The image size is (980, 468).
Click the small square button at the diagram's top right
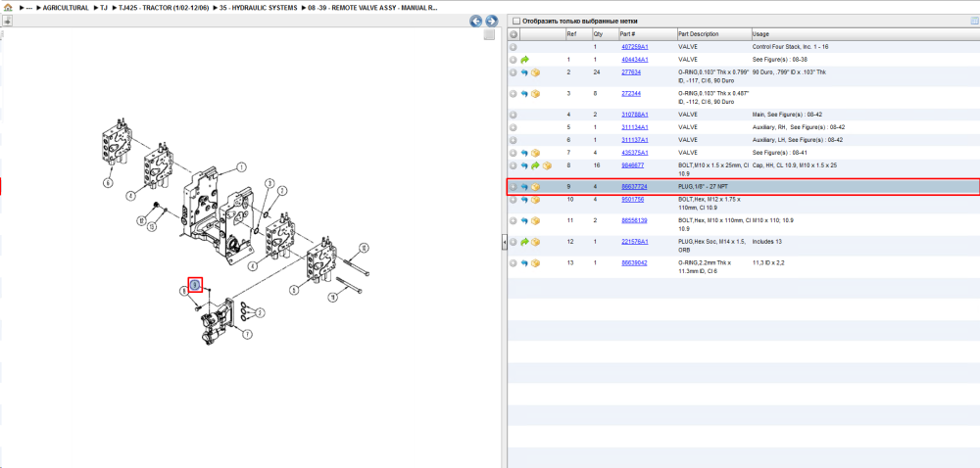(489, 35)
